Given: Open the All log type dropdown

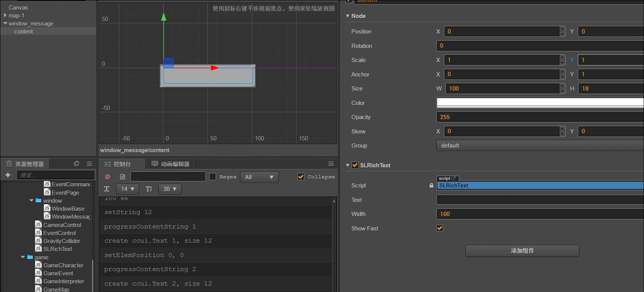Looking at the screenshot, I should 259,177.
